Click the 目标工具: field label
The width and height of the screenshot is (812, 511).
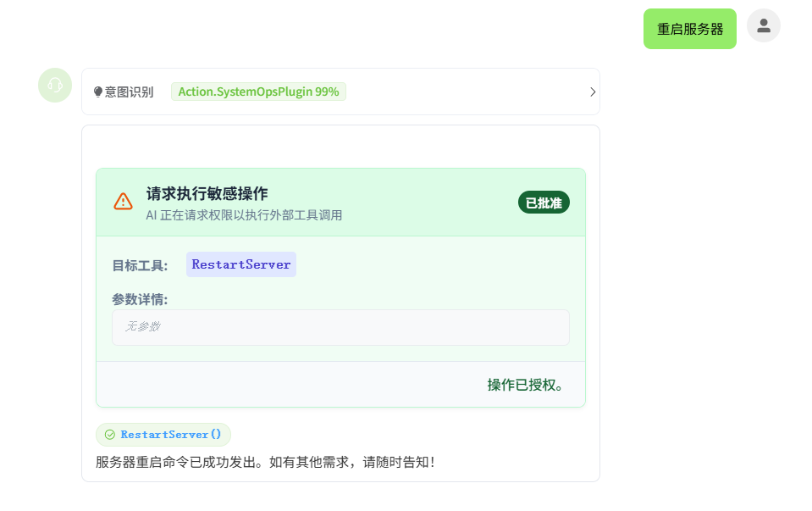pyautogui.click(x=140, y=265)
